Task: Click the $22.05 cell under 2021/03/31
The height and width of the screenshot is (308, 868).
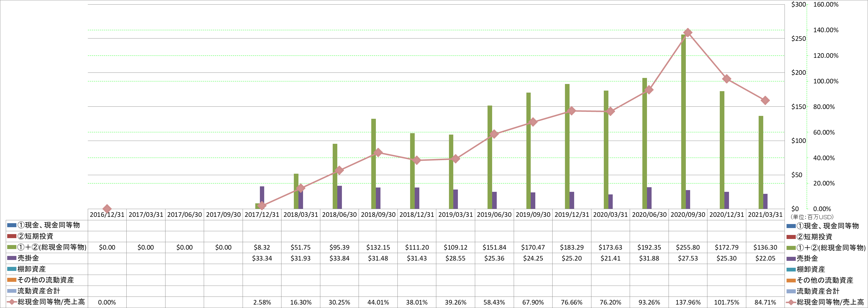Action: pyautogui.click(x=765, y=258)
